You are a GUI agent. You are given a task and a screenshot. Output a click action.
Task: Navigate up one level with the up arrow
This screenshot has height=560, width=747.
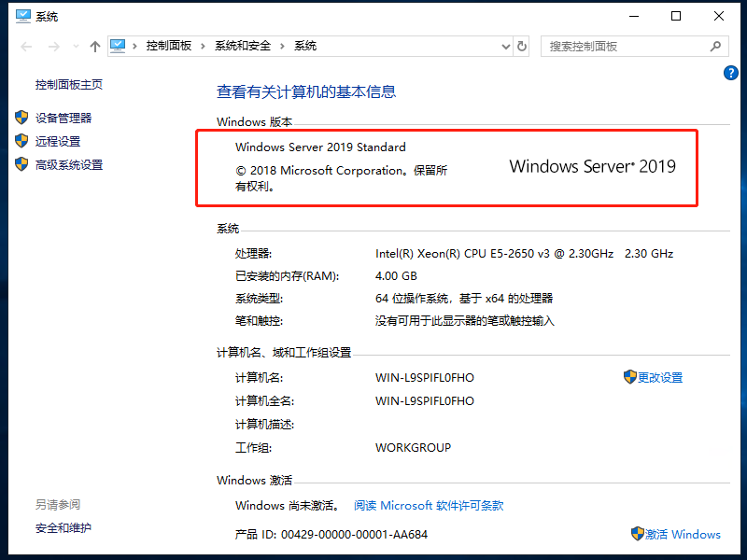pyautogui.click(x=94, y=46)
